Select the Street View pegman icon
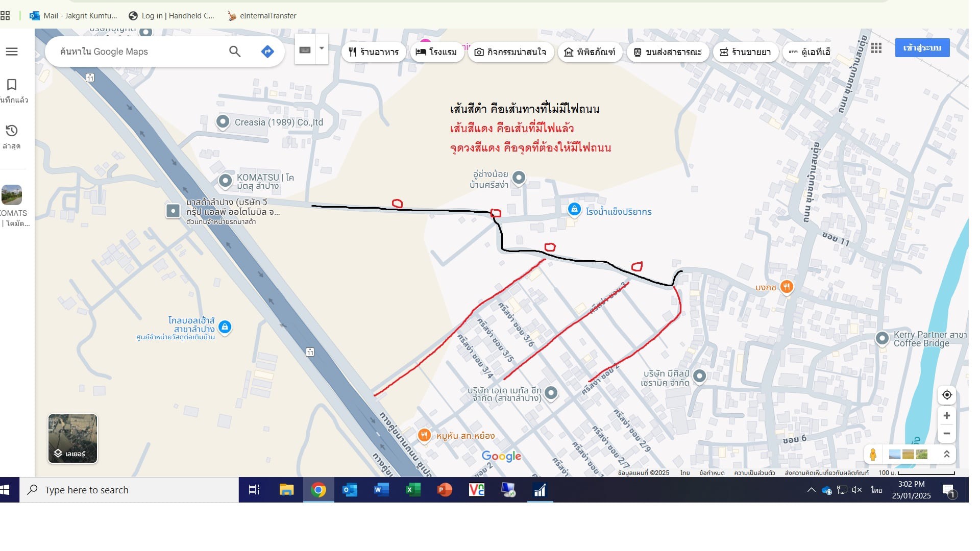This screenshot has width=980, height=551. point(873,454)
